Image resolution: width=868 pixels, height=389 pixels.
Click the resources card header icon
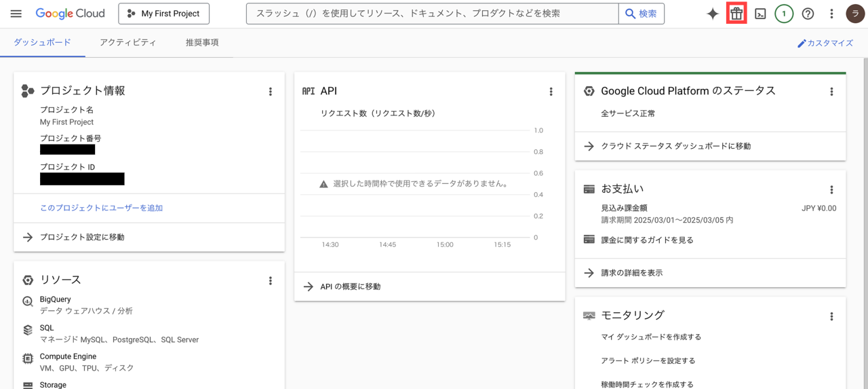click(x=28, y=280)
